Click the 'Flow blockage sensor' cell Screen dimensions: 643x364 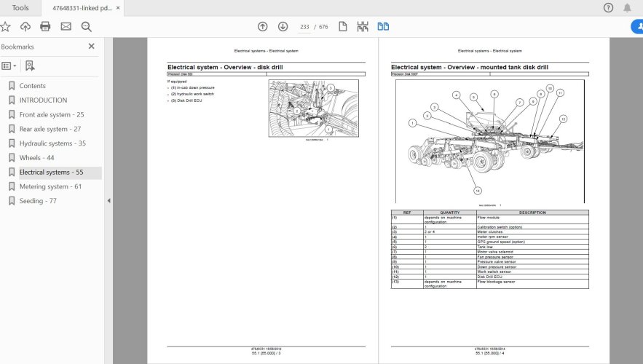tap(532, 284)
